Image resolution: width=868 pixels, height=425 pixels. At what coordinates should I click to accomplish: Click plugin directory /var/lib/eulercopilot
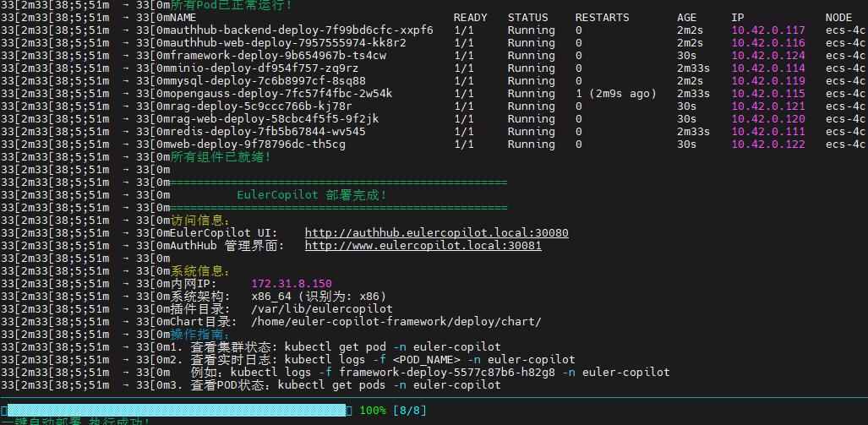pos(322,308)
